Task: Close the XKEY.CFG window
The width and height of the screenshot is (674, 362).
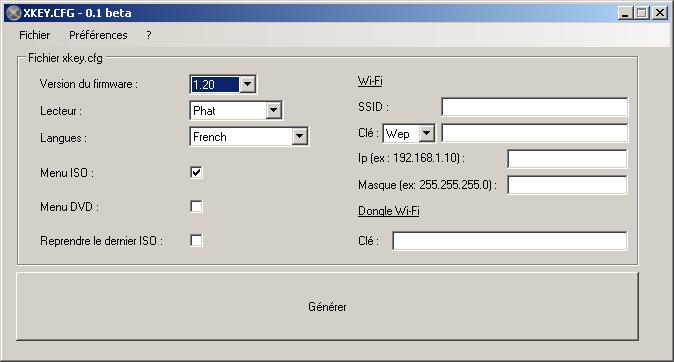Action: [x=659, y=13]
